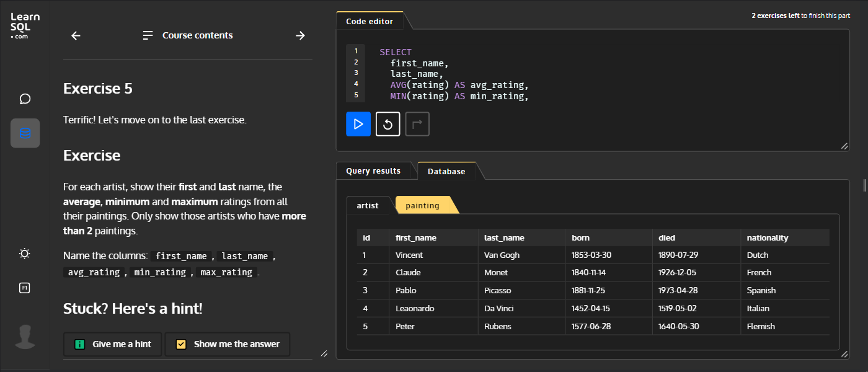Click the yellow checkmark answer icon

coord(181,344)
